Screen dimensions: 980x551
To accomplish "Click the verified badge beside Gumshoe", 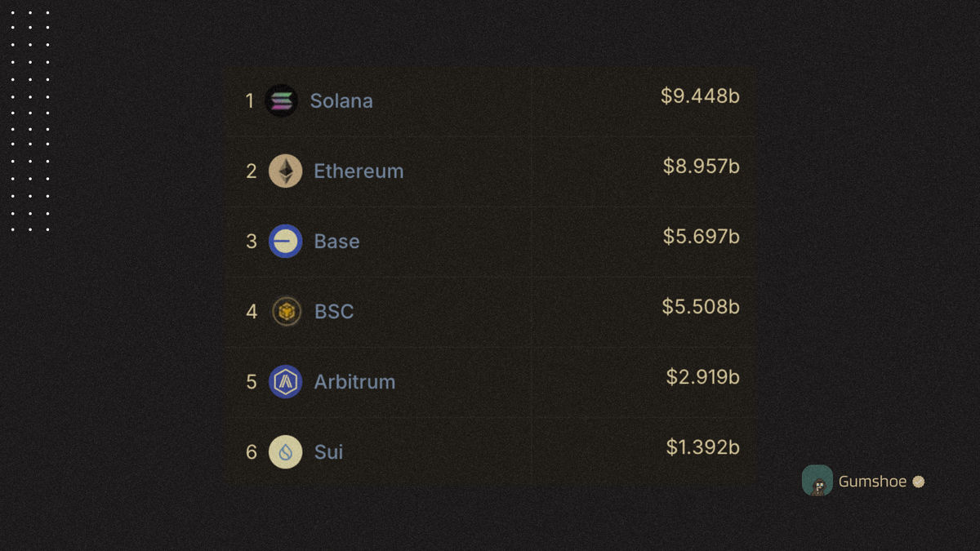I will [x=918, y=482].
